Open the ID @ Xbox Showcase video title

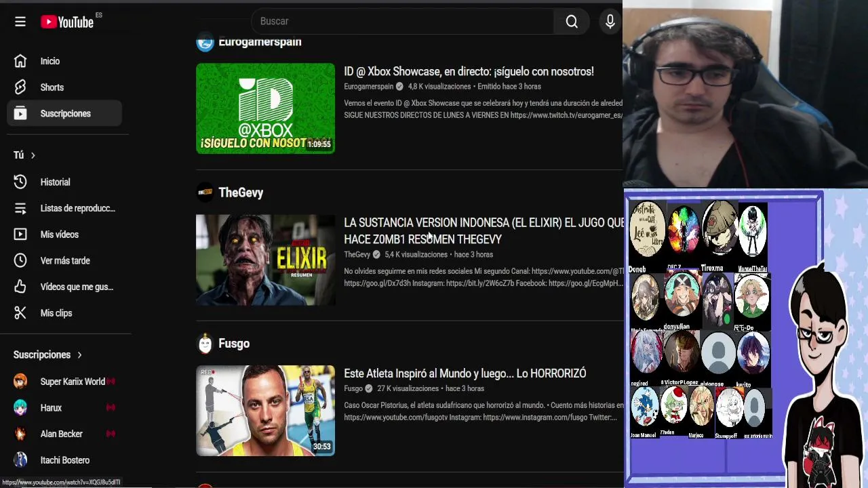(469, 71)
